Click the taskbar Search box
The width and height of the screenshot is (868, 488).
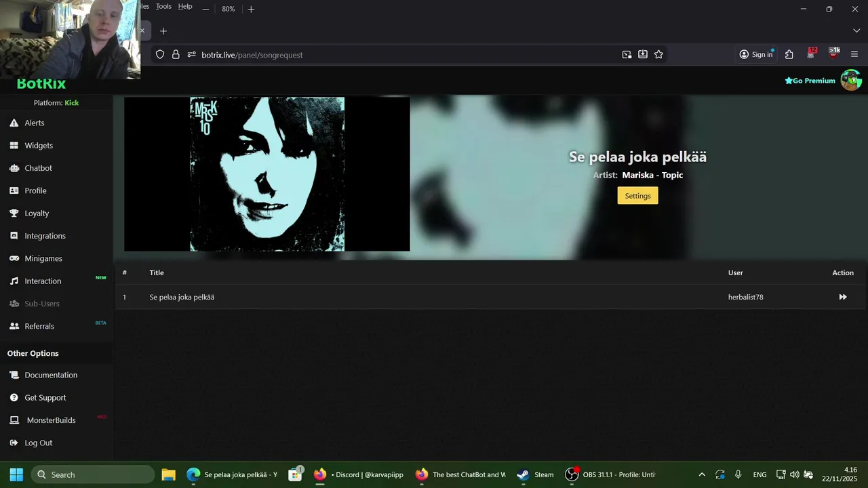93,474
